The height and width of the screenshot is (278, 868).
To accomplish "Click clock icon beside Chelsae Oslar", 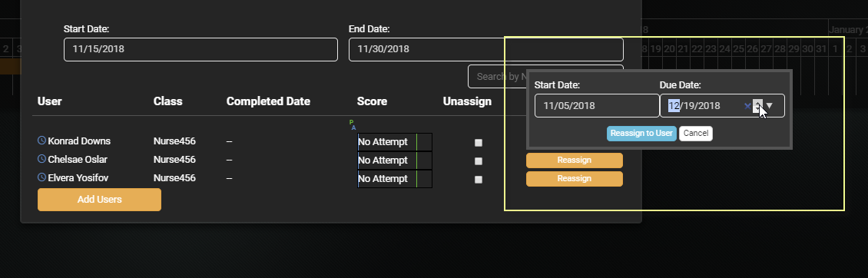I will click(x=41, y=159).
